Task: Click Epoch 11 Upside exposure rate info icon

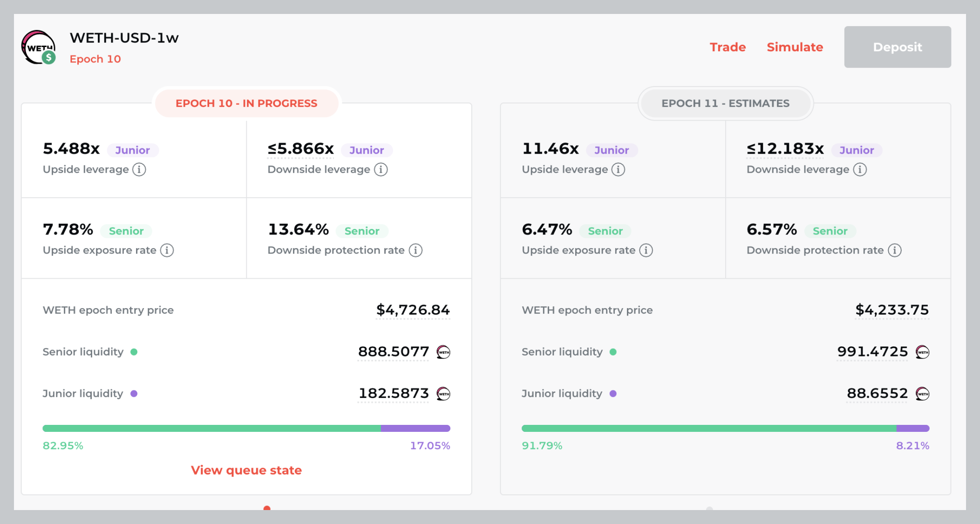Action: click(x=646, y=250)
